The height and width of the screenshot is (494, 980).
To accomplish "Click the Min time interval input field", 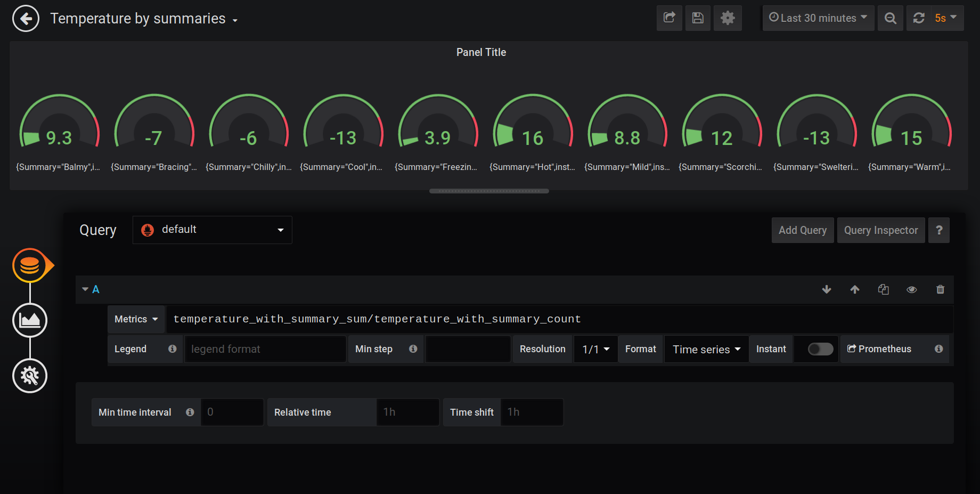I will (x=232, y=412).
